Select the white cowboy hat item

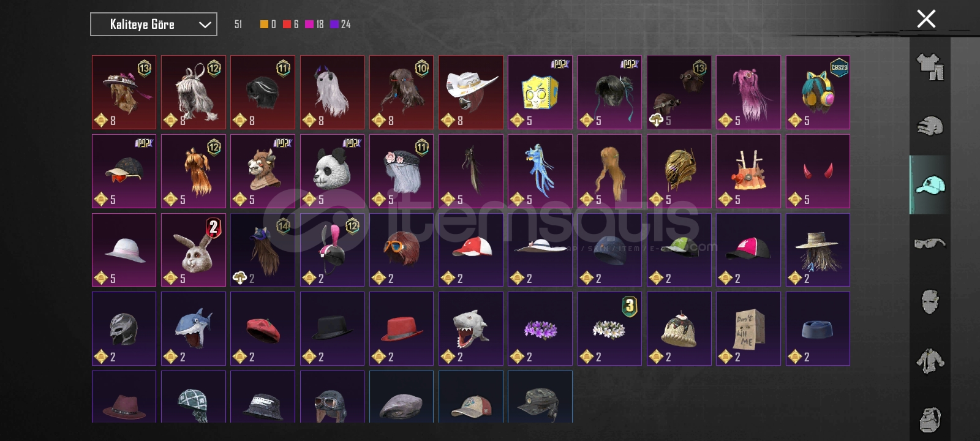coord(471,92)
